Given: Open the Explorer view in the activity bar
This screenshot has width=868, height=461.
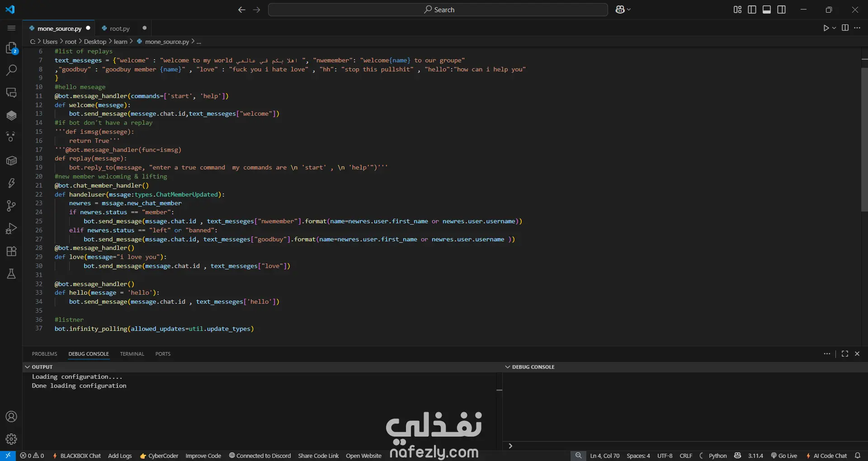Looking at the screenshot, I should tap(11, 48).
